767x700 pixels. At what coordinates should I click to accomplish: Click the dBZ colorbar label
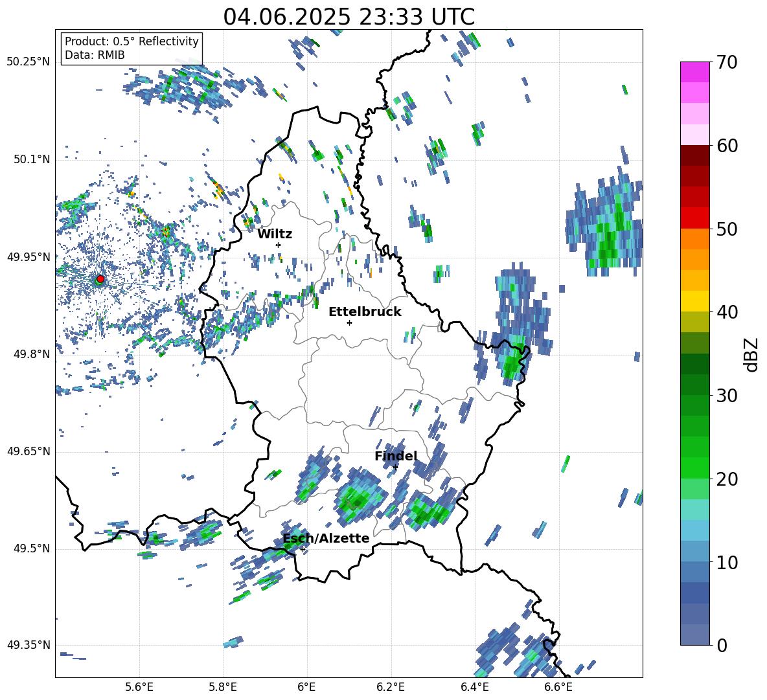(752, 354)
